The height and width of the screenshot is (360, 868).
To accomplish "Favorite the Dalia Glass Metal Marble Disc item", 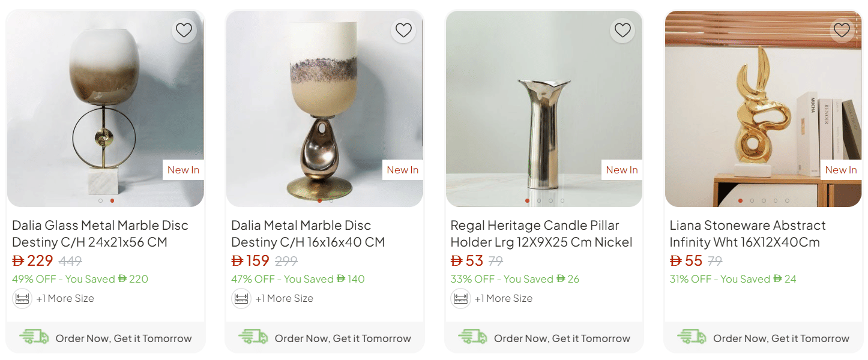I will pyautogui.click(x=184, y=30).
